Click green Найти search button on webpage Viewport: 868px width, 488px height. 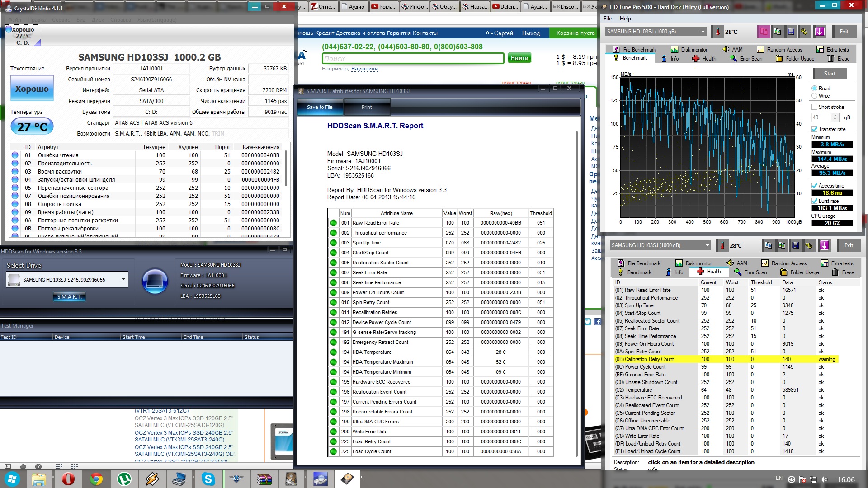coord(519,58)
